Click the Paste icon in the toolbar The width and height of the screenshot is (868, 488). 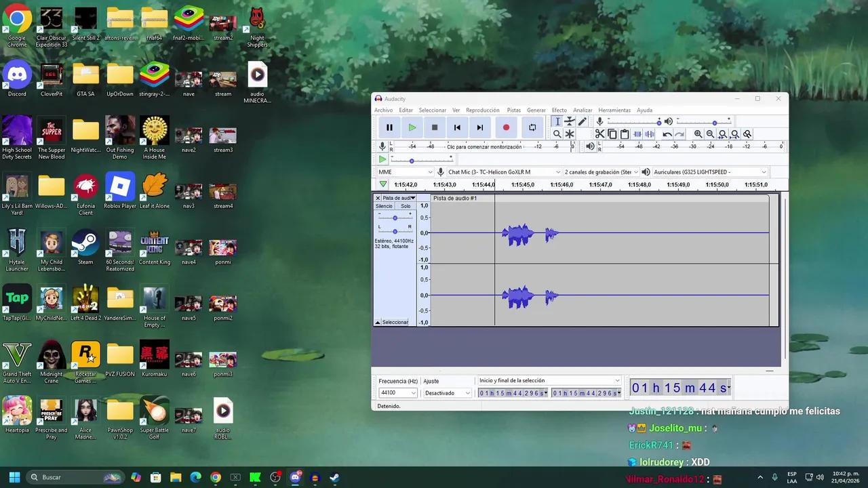[625, 134]
